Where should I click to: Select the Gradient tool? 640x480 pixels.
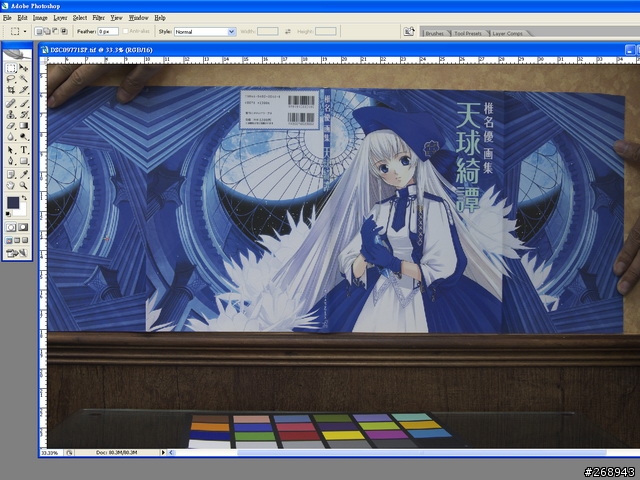click(x=24, y=126)
